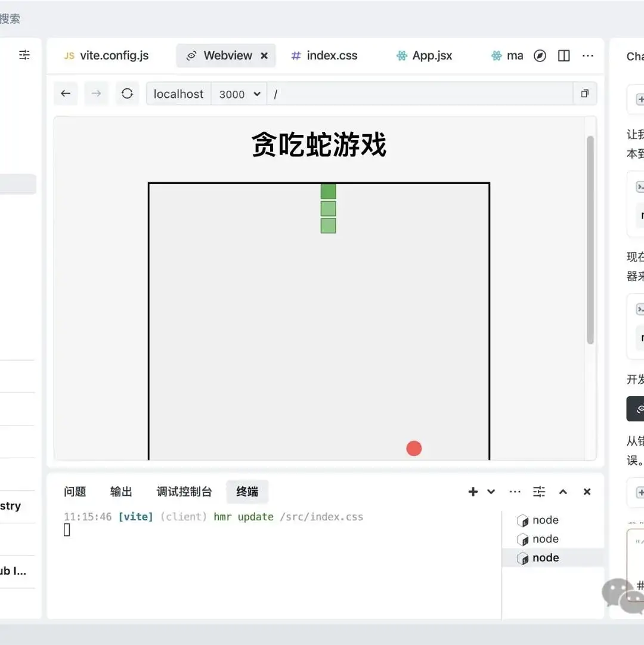The width and height of the screenshot is (644, 645).
Task: Open the floating WeChat icon
Action: click(x=622, y=594)
